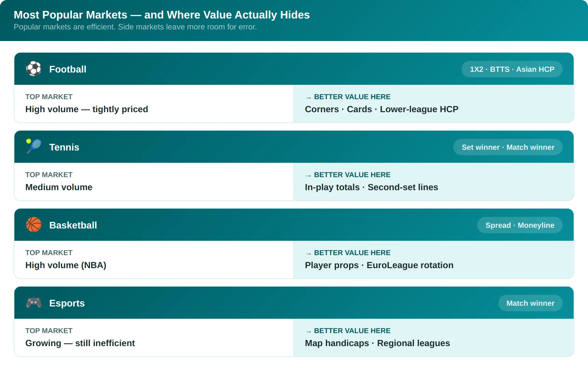Viewport: 588px width, 368px height.
Task: Click the basketball icon
Action: [x=34, y=225]
